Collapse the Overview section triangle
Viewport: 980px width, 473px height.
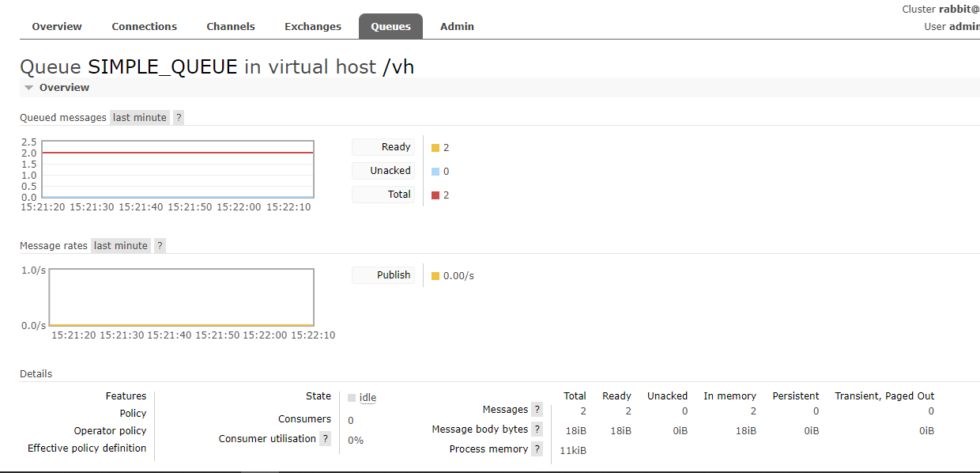coord(28,88)
